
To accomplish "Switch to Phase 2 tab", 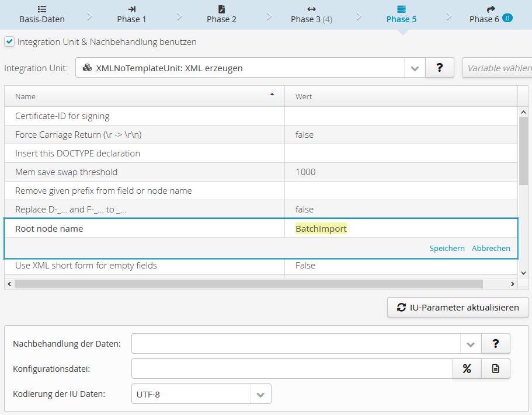I will (221, 15).
